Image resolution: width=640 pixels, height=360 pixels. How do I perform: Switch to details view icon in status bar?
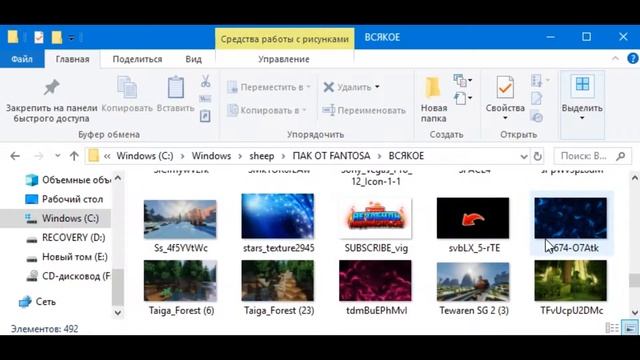[612, 328]
